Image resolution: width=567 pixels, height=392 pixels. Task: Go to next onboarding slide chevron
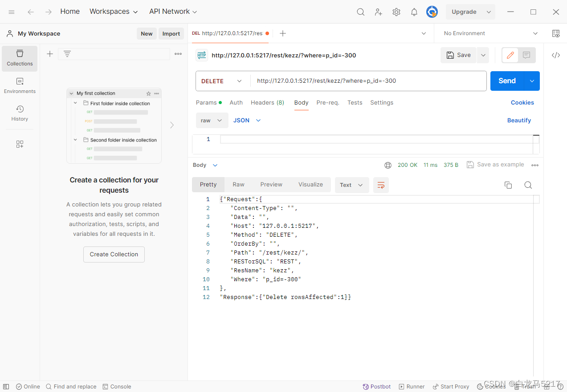click(x=172, y=125)
